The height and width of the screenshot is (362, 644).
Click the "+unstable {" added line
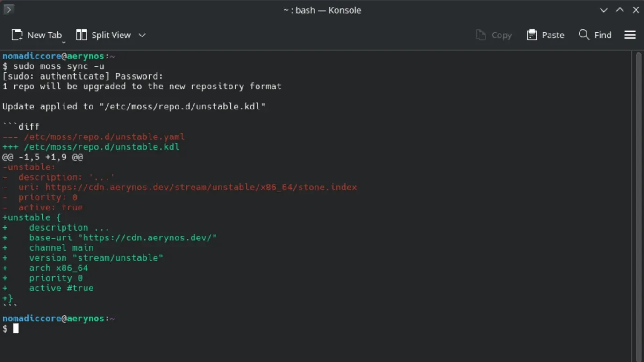(x=32, y=217)
